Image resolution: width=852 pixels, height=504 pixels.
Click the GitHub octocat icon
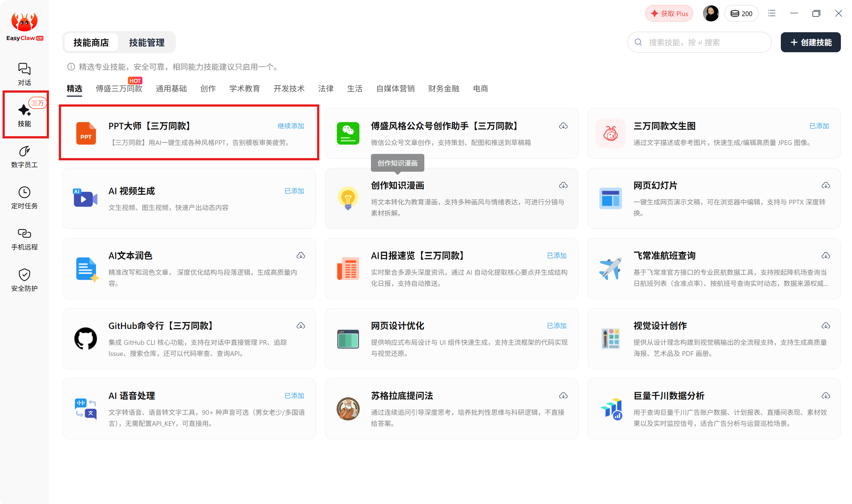[85, 338]
